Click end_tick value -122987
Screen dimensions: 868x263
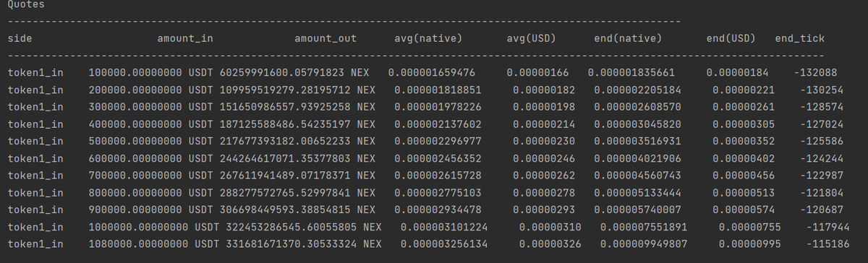822,176
